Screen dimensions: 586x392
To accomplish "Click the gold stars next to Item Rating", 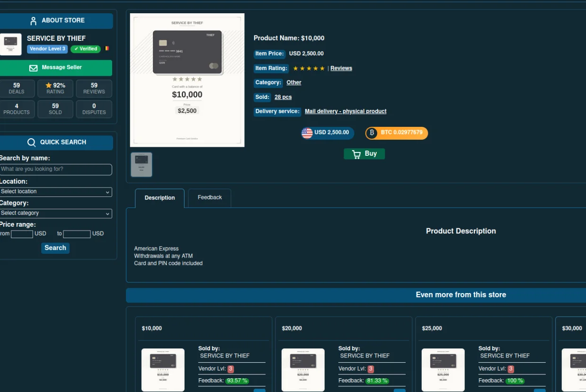I will 309,69.
